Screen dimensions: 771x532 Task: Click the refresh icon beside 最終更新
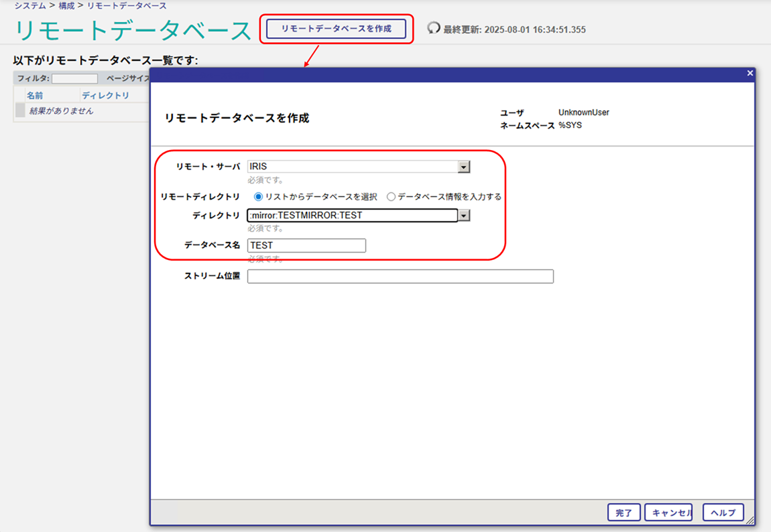click(x=434, y=28)
